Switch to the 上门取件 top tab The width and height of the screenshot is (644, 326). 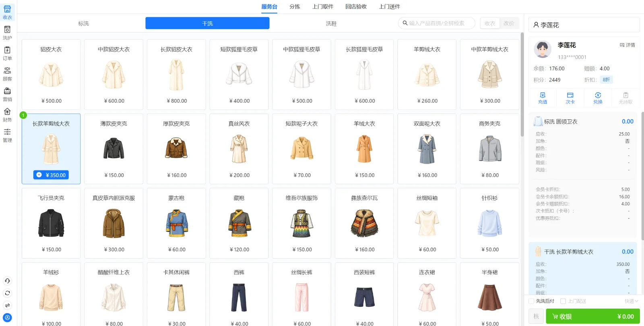click(323, 6)
